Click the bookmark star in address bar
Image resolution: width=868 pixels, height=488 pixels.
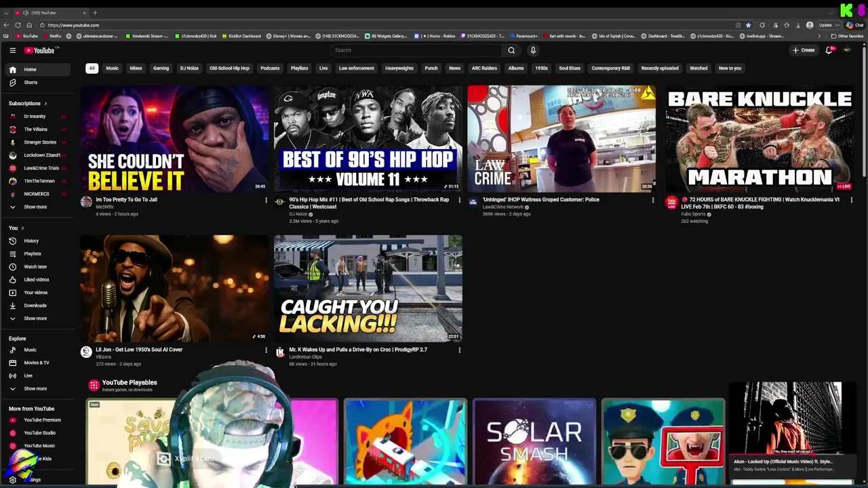(749, 25)
